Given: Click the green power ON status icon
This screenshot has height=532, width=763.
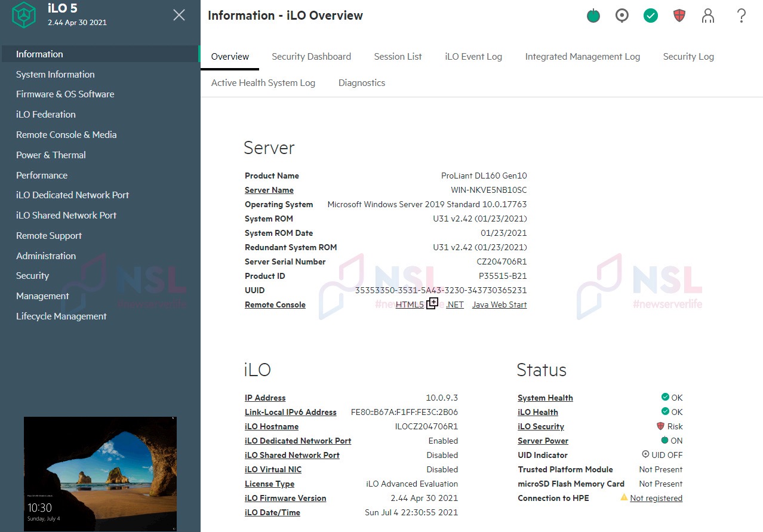Looking at the screenshot, I should (x=665, y=441).
